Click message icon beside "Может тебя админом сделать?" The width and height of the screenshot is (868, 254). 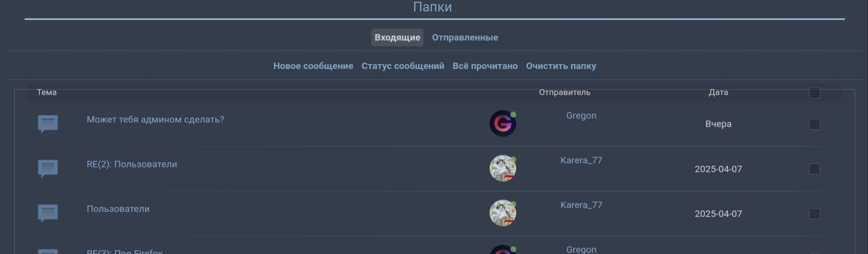pos(48,123)
